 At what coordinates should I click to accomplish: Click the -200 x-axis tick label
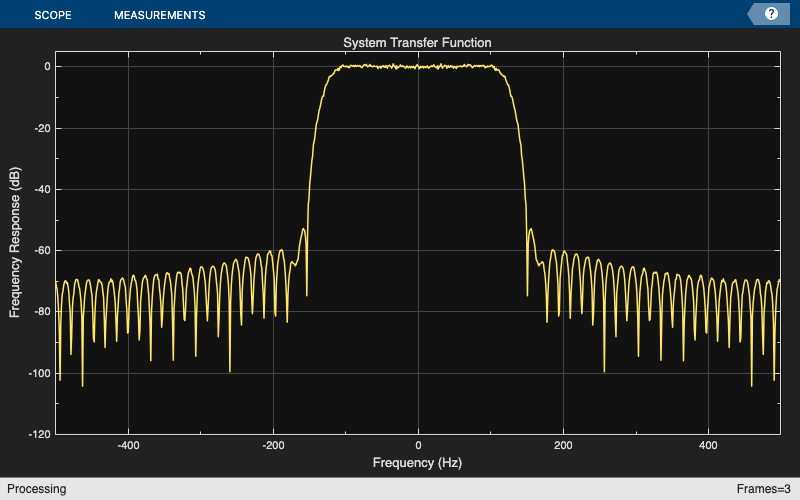(x=273, y=445)
